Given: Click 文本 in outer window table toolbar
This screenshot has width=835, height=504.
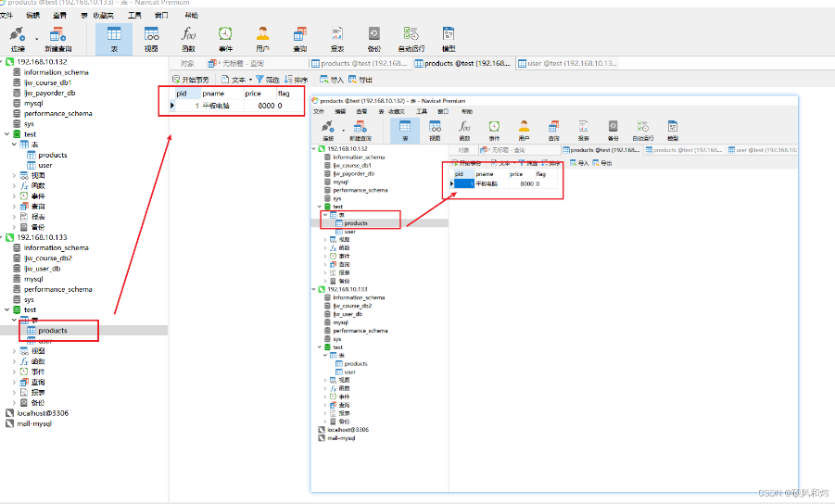Looking at the screenshot, I should point(234,80).
